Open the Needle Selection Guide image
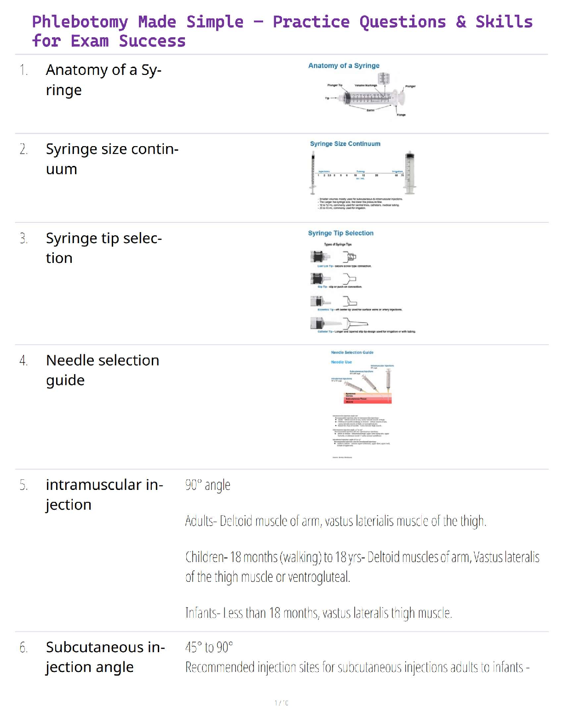The image size is (563, 728). 362,404
